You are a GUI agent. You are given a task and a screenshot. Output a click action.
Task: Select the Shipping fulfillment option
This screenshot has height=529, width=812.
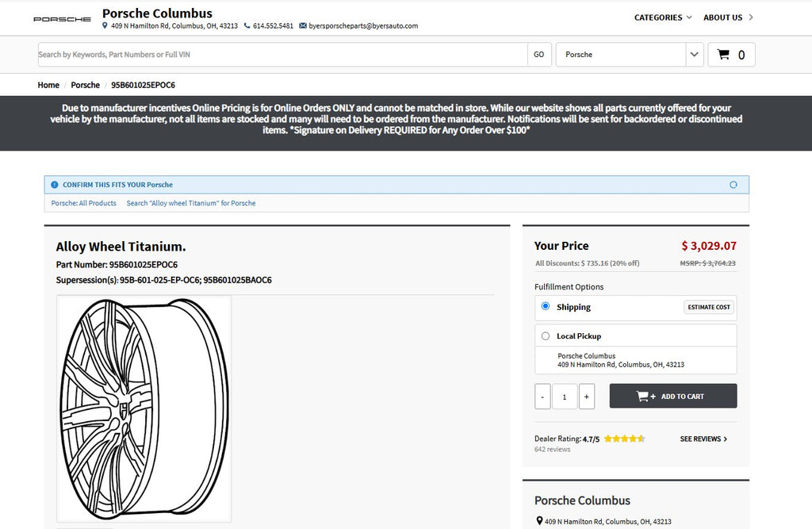[x=546, y=306]
